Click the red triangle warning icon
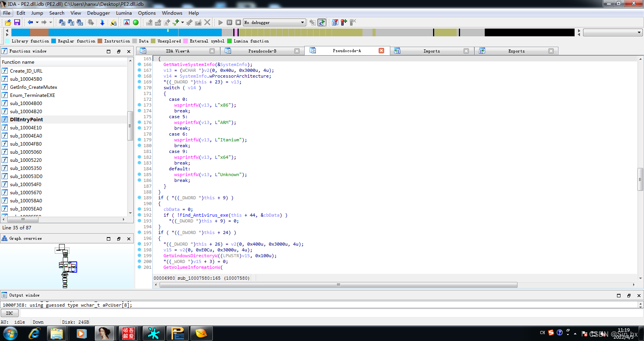The width and height of the screenshot is (644, 341). 126,22
